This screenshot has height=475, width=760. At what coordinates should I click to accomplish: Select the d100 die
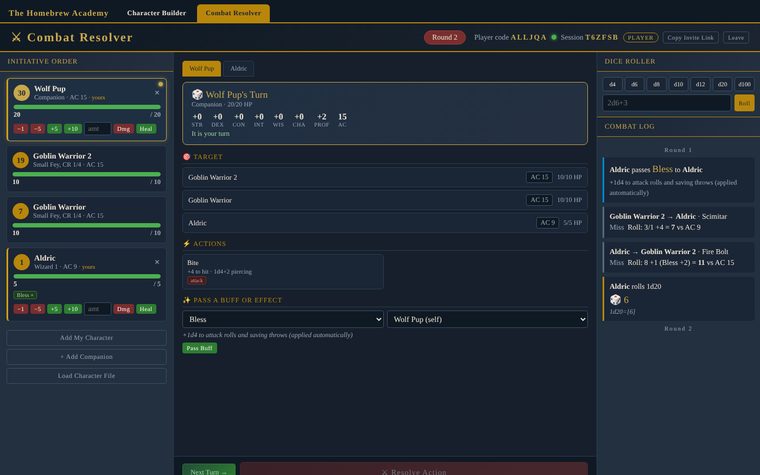coord(744,84)
